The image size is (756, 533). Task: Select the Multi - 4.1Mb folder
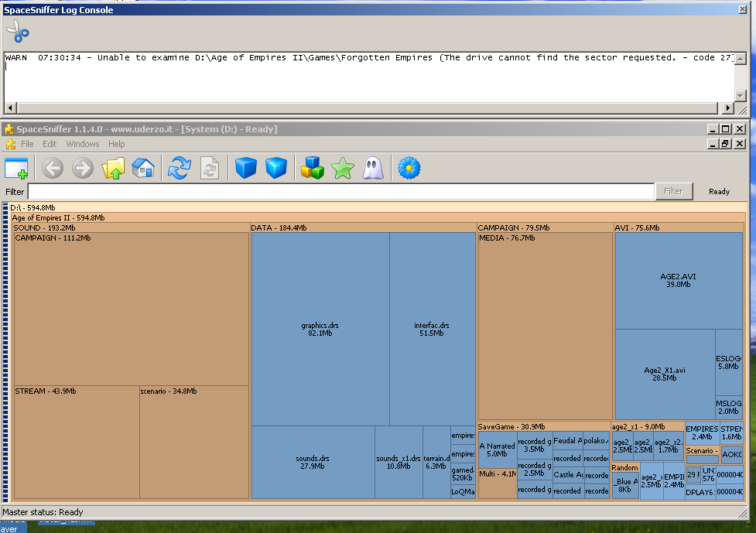point(497,483)
